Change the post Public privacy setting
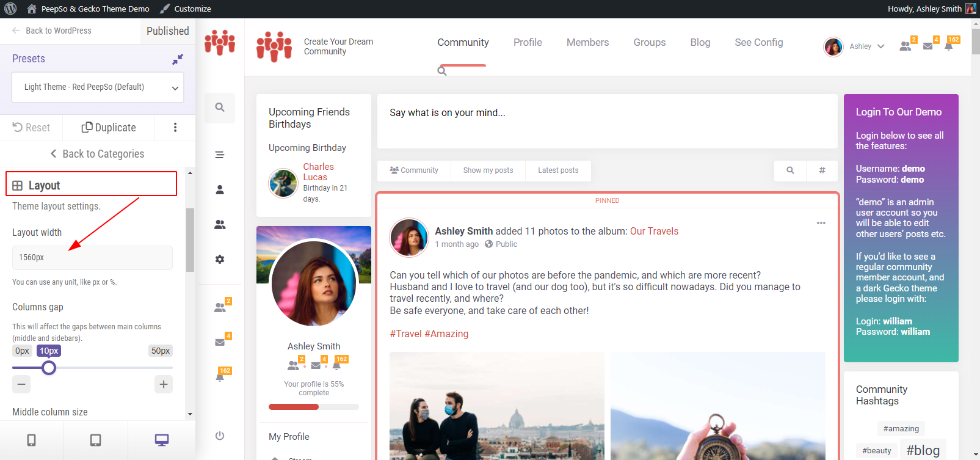The height and width of the screenshot is (460, 980). tap(501, 244)
